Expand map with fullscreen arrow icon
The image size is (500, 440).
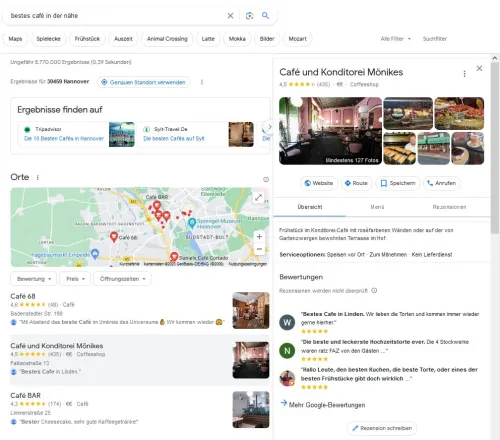[x=258, y=197]
